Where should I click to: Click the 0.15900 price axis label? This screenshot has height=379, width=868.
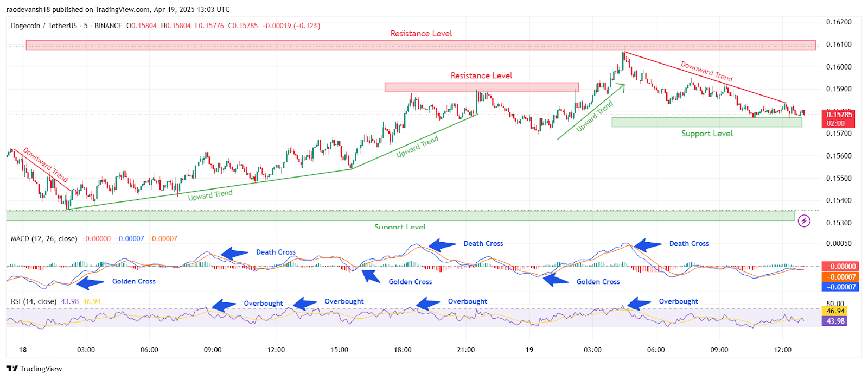pos(839,89)
